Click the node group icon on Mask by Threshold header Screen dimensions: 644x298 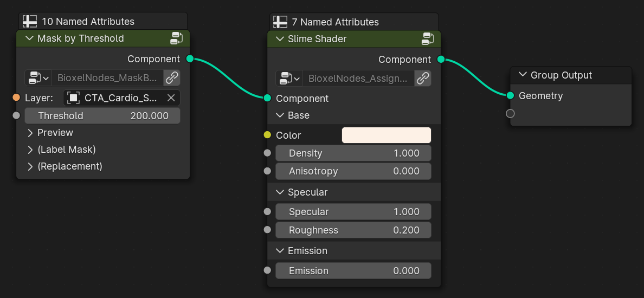pos(177,38)
